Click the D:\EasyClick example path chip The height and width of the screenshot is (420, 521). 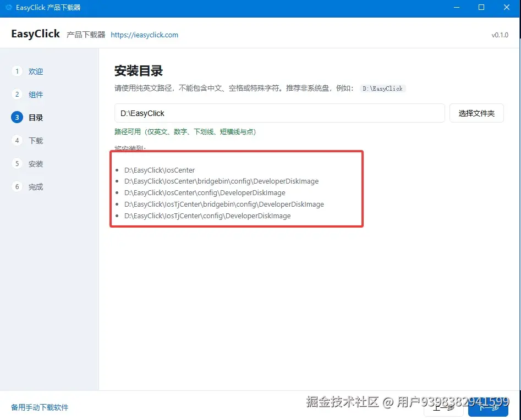pyautogui.click(x=382, y=89)
